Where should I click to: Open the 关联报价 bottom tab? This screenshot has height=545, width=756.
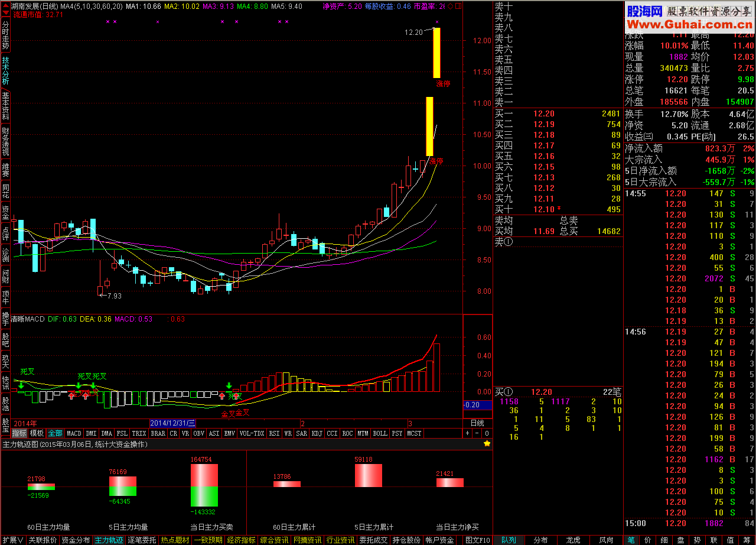pyautogui.click(x=43, y=540)
